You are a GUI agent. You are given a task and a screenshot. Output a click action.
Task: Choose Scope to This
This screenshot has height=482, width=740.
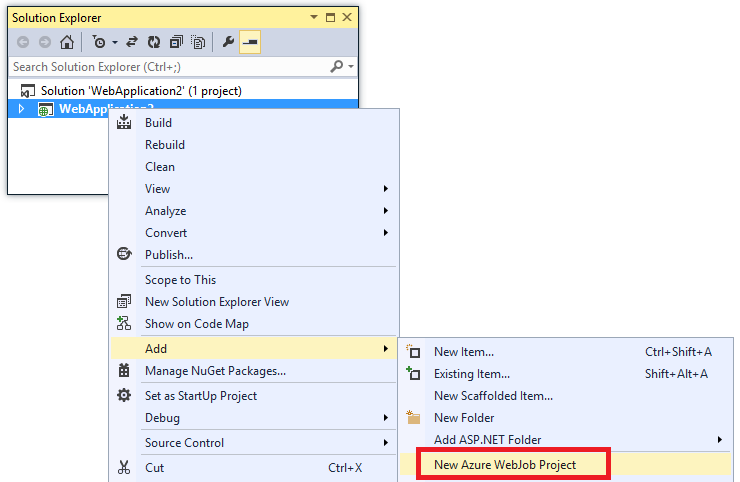(x=254, y=280)
